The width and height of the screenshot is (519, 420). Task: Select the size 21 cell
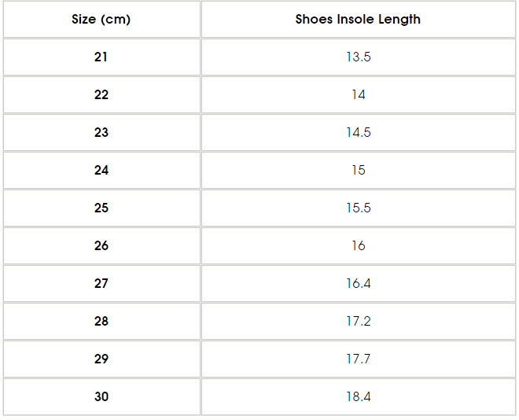point(101,57)
